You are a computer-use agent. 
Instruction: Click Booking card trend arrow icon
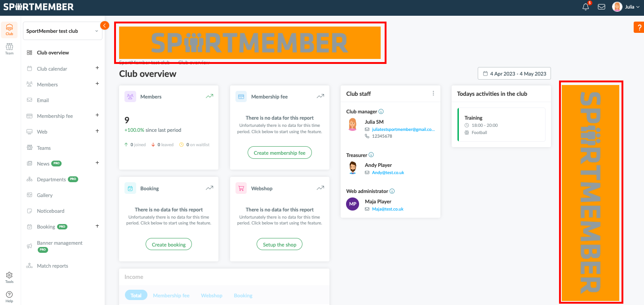(209, 188)
